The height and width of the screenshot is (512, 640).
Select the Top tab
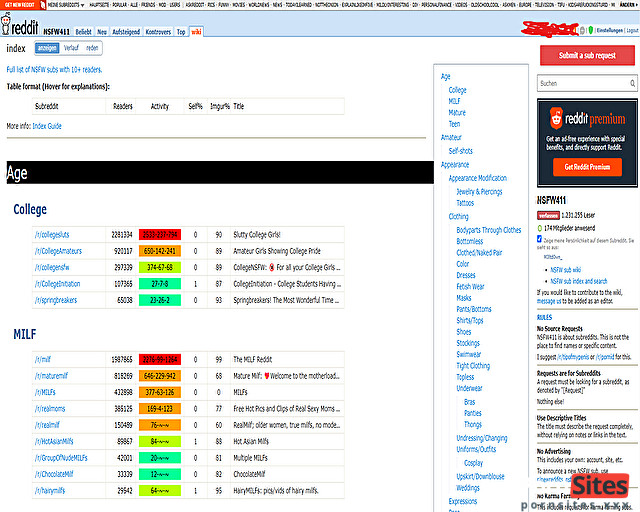pyautogui.click(x=181, y=32)
